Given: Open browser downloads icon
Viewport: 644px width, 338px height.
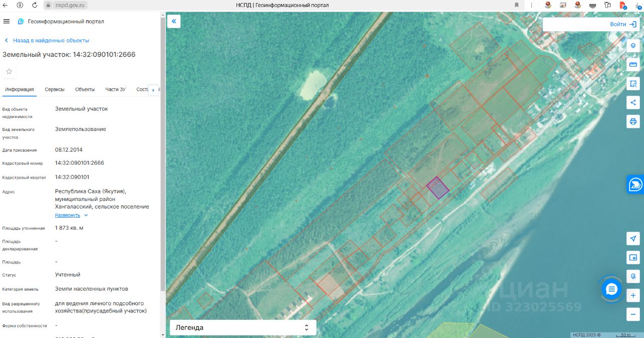Looking at the screenshot, I should [638, 5].
